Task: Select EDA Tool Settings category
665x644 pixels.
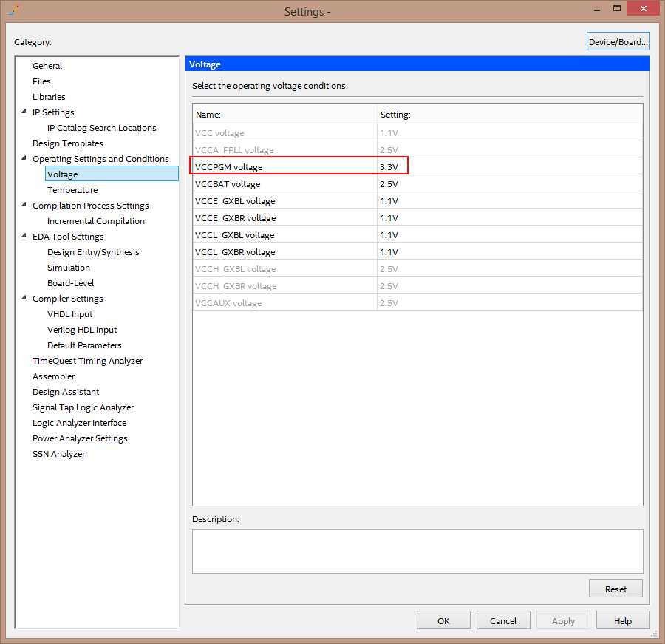Action: 68,237
